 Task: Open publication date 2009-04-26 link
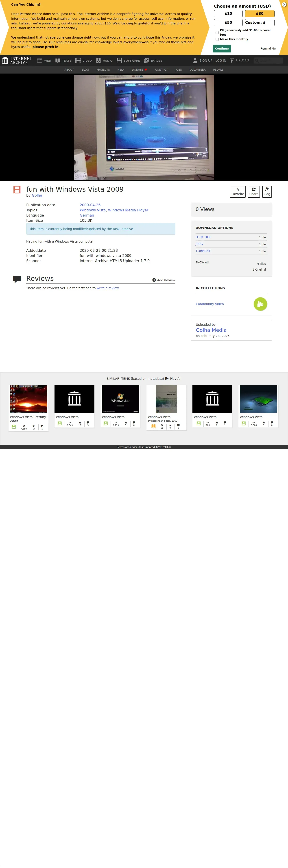[90, 205]
